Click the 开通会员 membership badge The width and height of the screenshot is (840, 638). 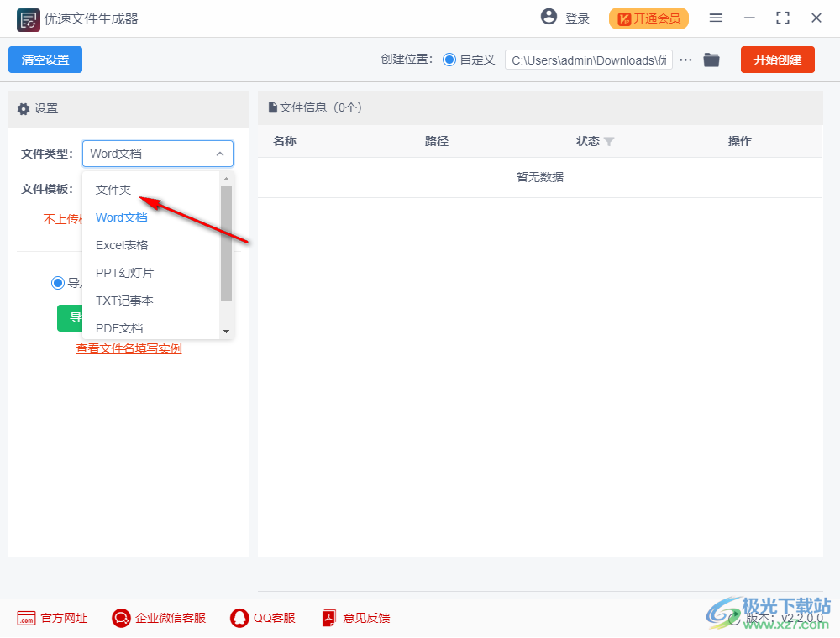(648, 18)
